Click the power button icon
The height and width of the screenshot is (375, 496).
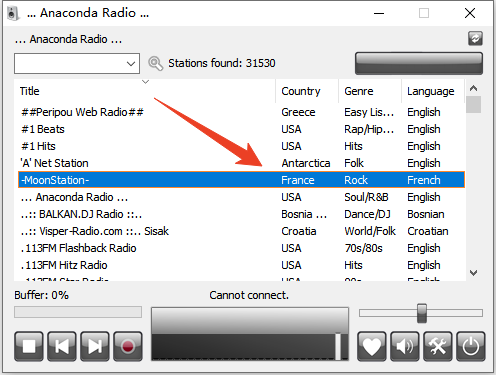[x=471, y=346]
